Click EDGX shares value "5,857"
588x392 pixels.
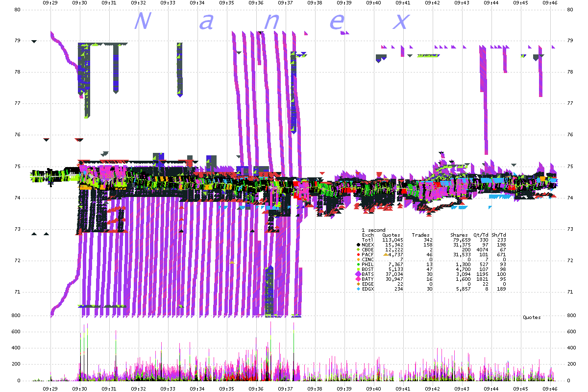(463, 289)
